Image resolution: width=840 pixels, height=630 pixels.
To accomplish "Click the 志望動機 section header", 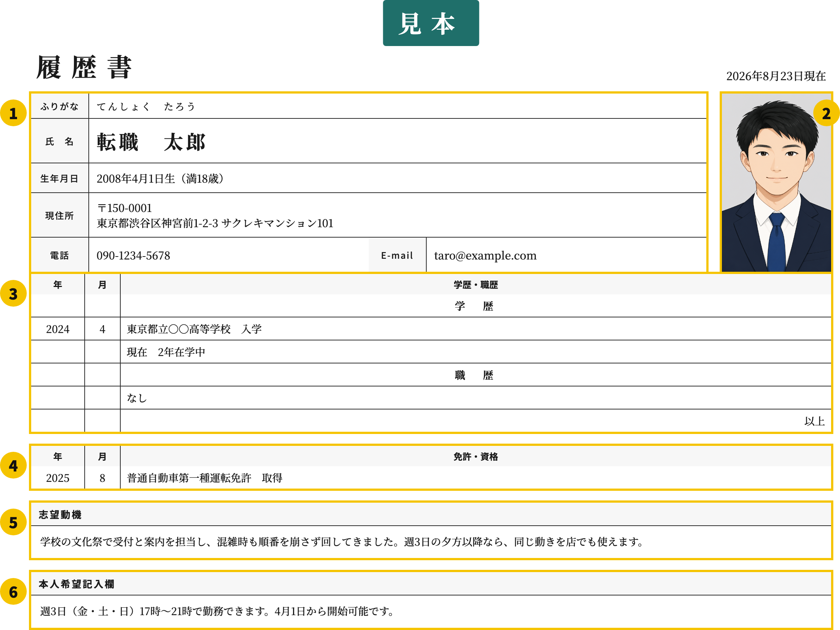I will pos(431,515).
